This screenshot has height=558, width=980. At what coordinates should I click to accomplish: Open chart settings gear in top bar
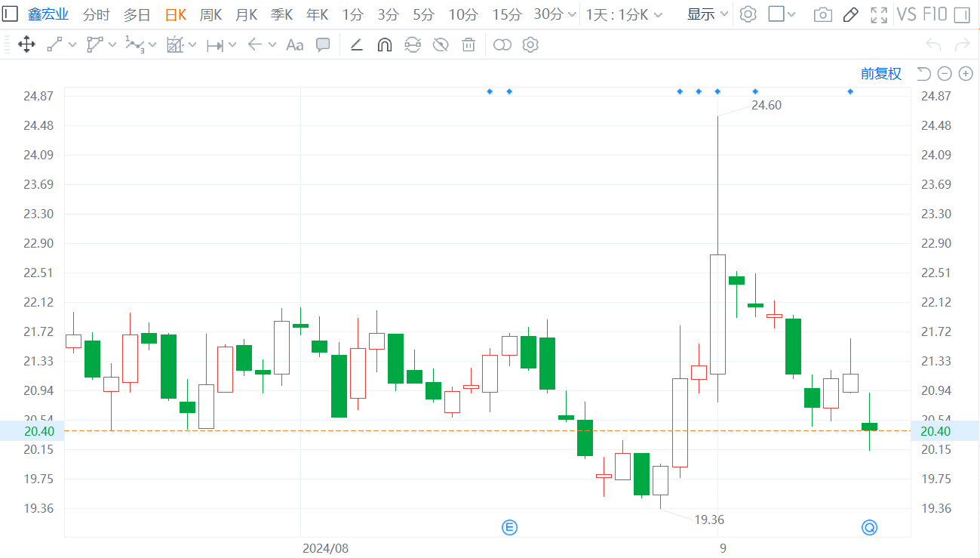[x=748, y=14]
